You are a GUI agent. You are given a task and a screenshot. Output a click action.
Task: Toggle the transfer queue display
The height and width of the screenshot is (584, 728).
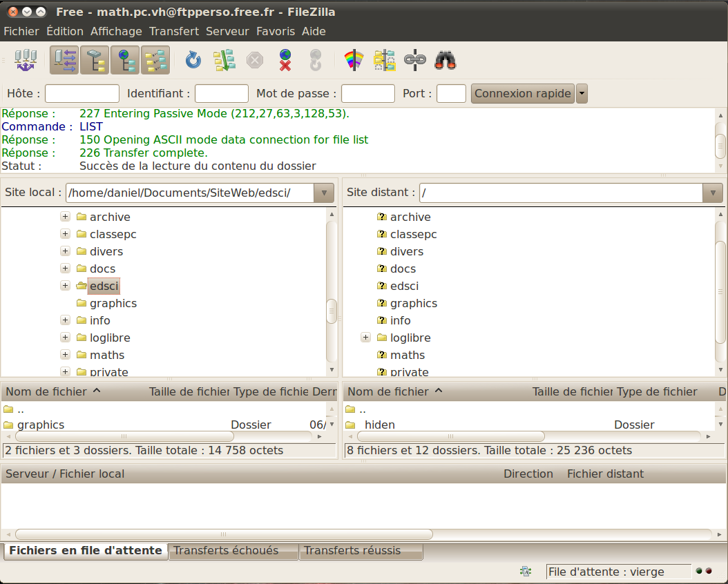pos(155,61)
